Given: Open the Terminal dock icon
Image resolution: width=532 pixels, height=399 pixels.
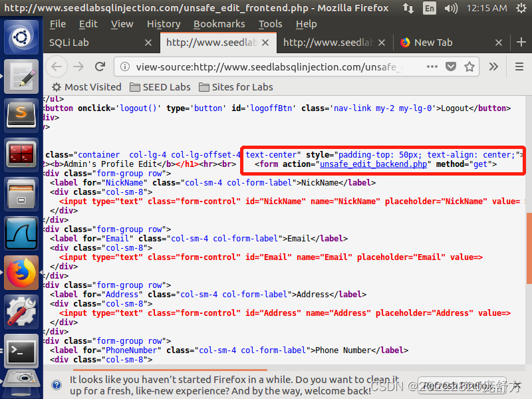Looking at the screenshot, I should 21,352.
